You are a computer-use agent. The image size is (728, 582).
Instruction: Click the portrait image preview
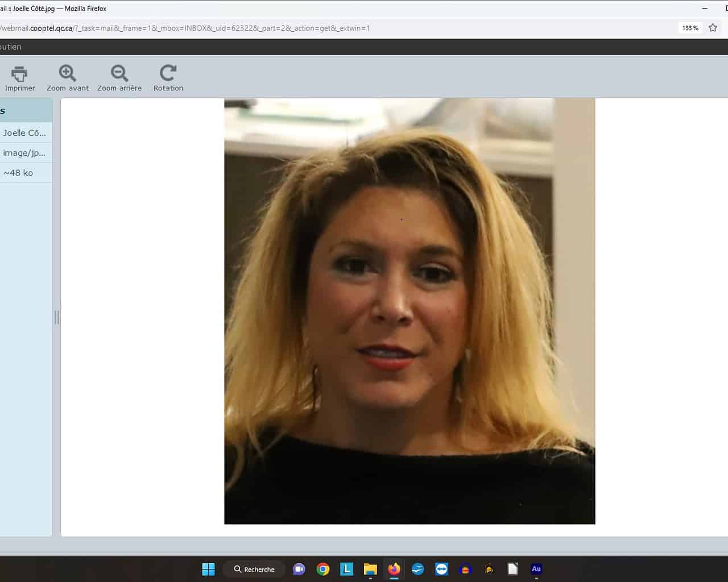[409, 311]
